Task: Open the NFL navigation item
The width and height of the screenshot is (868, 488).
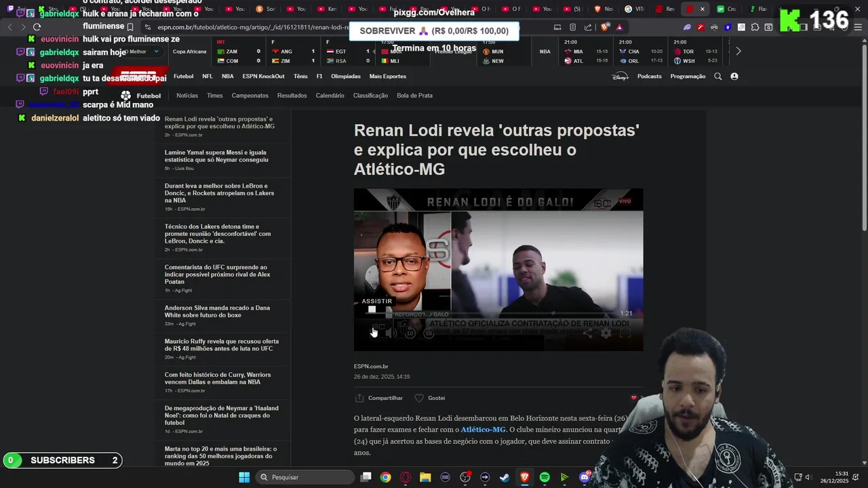Action: (x=208, y=77)
